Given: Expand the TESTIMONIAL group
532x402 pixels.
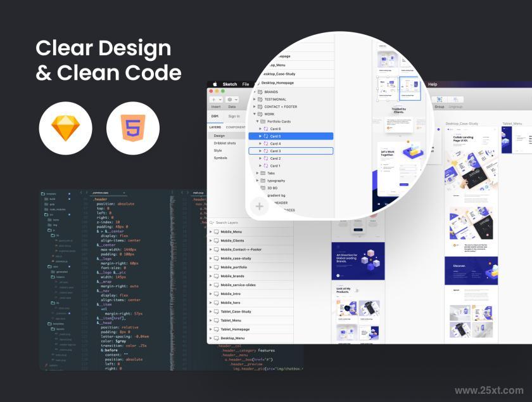Looking at the screenshot, I should pyautogui.click(x=255, y=99).
